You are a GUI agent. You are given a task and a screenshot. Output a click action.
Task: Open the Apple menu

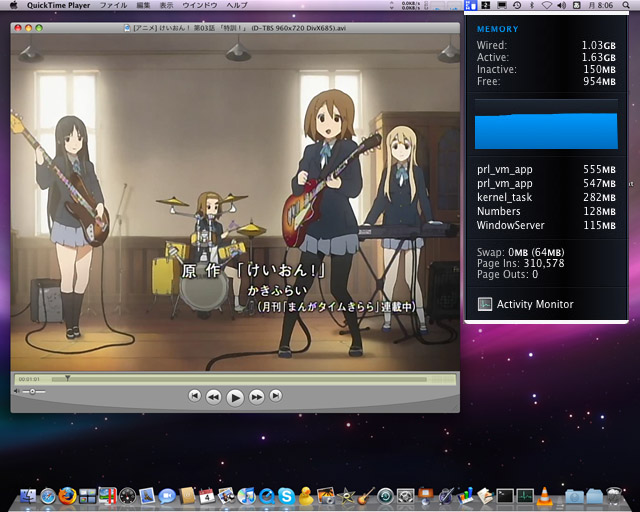[x=14, y=6]
